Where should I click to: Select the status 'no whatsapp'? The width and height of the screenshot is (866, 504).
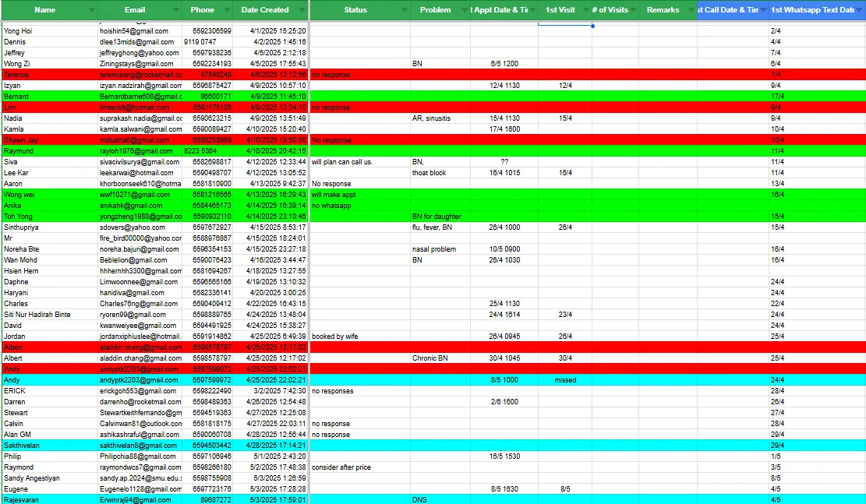click(360, 206)
